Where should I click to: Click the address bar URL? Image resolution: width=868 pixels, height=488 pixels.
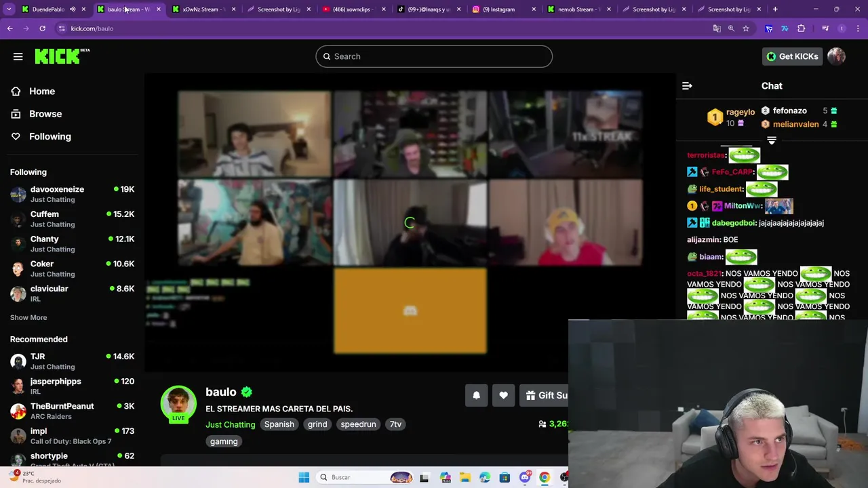tap(92, 28)
